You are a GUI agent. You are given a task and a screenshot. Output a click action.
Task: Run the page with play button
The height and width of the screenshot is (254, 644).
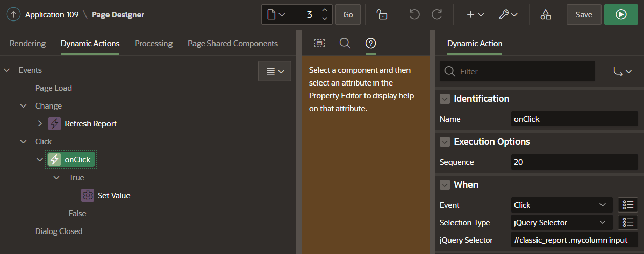[x=621, y=15]
